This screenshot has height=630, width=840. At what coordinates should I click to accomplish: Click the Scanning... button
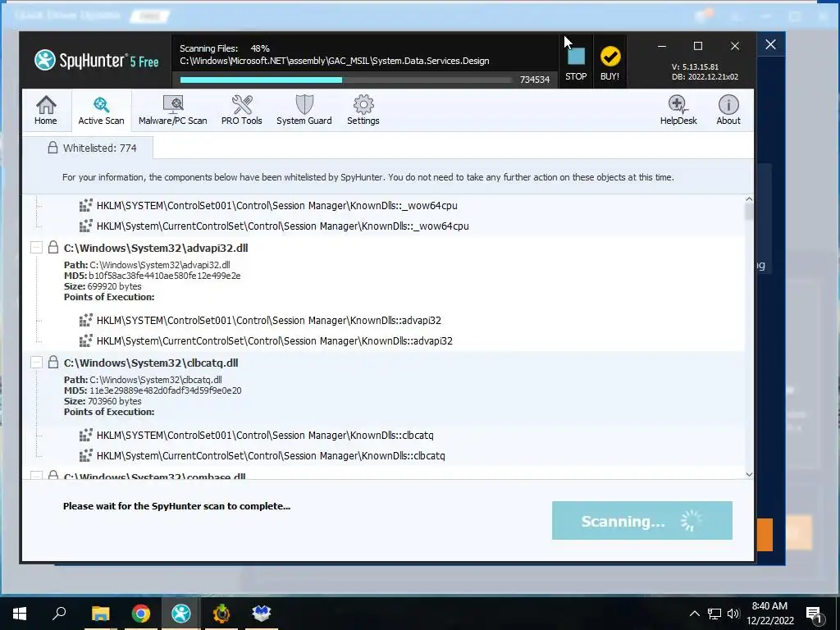641,520
